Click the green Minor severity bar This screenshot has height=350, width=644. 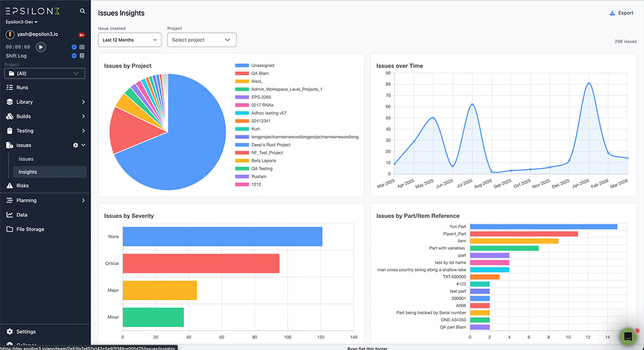(x=153, y=317)
